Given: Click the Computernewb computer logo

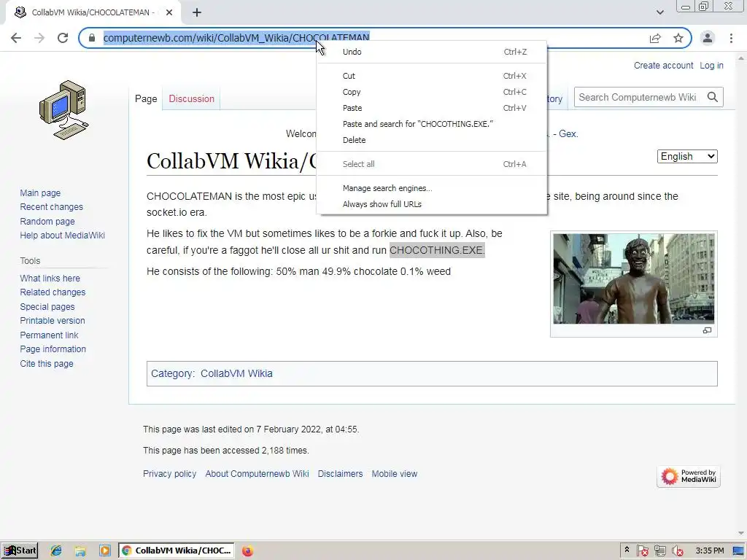Looking at the screenshot, I should 64,110.
